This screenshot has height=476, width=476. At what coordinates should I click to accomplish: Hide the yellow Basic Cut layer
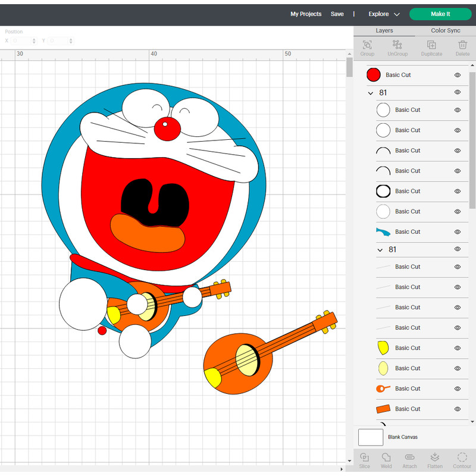click(456, 348)
